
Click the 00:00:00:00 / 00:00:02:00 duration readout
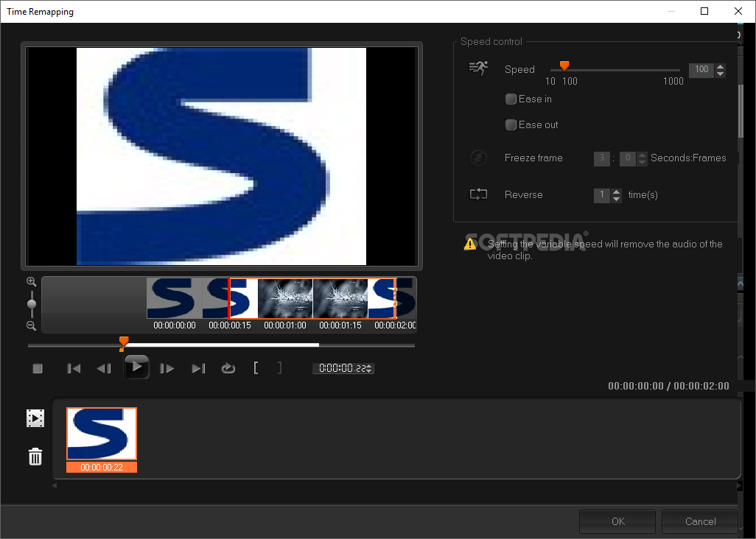click(x=668, y=386)
